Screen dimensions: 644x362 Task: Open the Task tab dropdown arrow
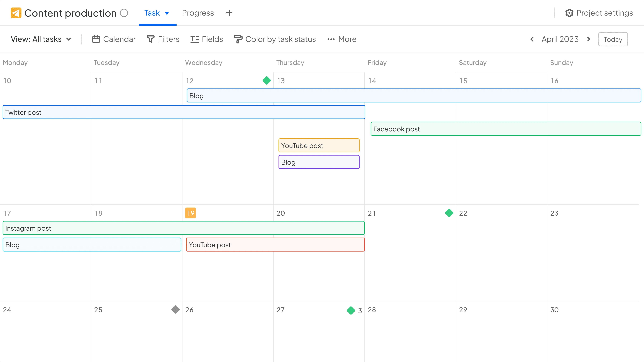point(167,13)
